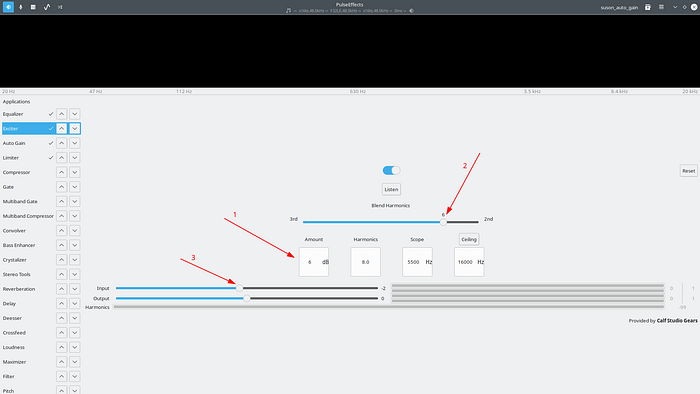700x394 pixels.
Task: Move Crossfeed up in the list
Action: pyautogui.click(x=62, y=332)
